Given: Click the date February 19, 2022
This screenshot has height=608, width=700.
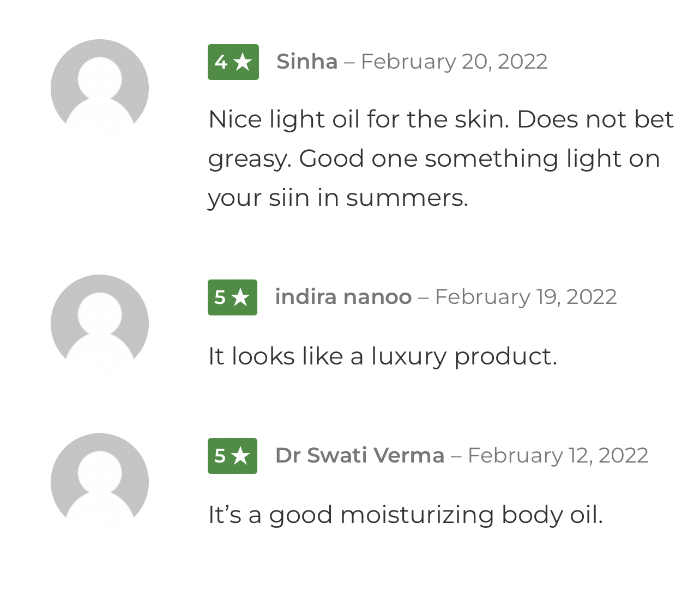Looking at the screenshot, I should pyautogui.click(x=526, y=297).
